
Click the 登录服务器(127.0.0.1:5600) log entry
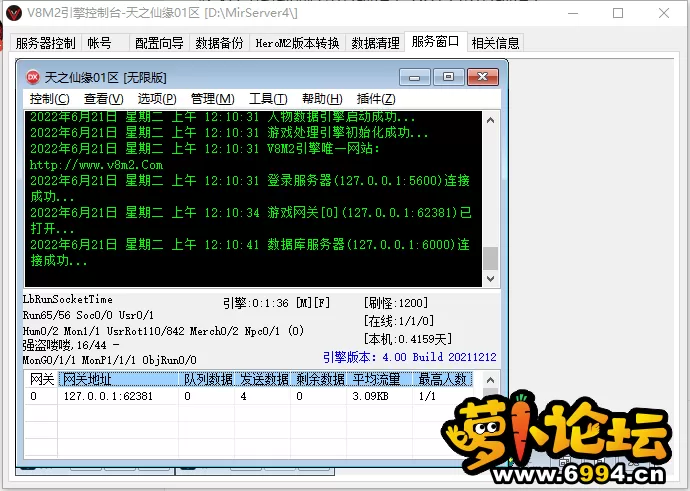click(x=250, y=188)
